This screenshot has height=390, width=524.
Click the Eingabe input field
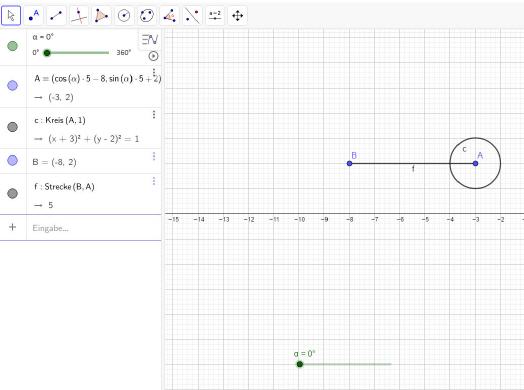(95, 228)
